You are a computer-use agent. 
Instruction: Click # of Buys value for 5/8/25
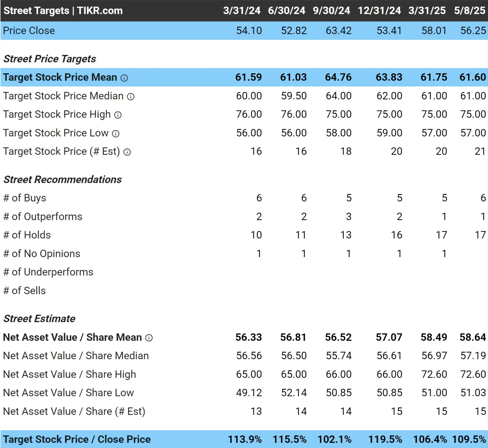[483, 198]
